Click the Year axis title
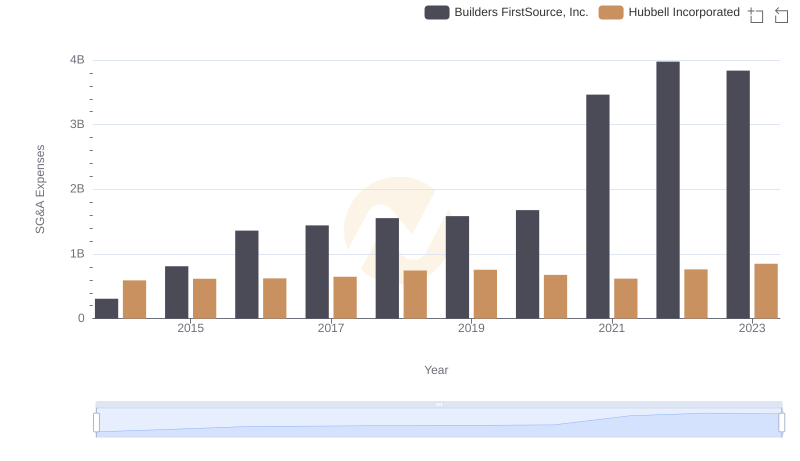Image resolution: width=800 pixels, height=461 pixels. tap(436, 370)
